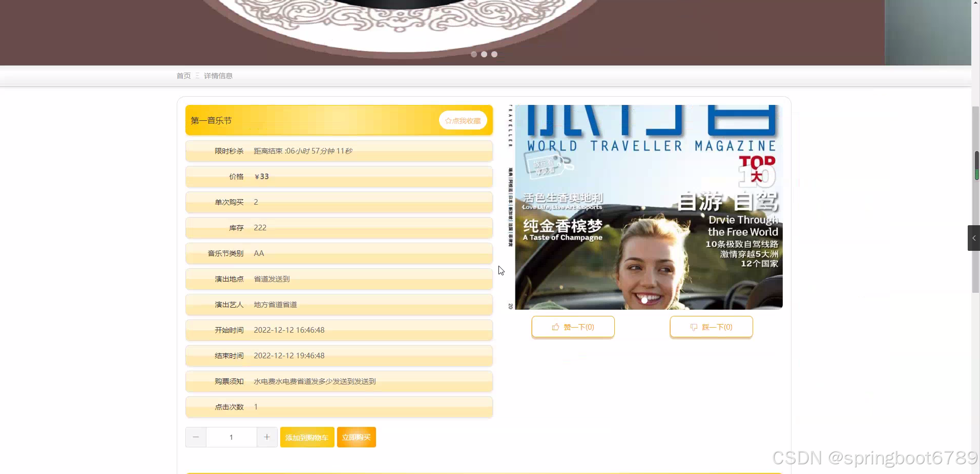This screenshot has height=474, width=980.
Task: Go to 首页 in the breadcrumb
Action: (183, 76)
